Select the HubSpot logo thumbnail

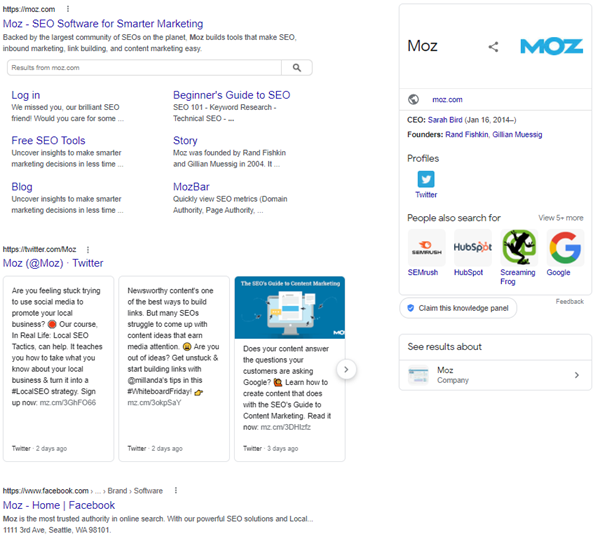(473, 248)
